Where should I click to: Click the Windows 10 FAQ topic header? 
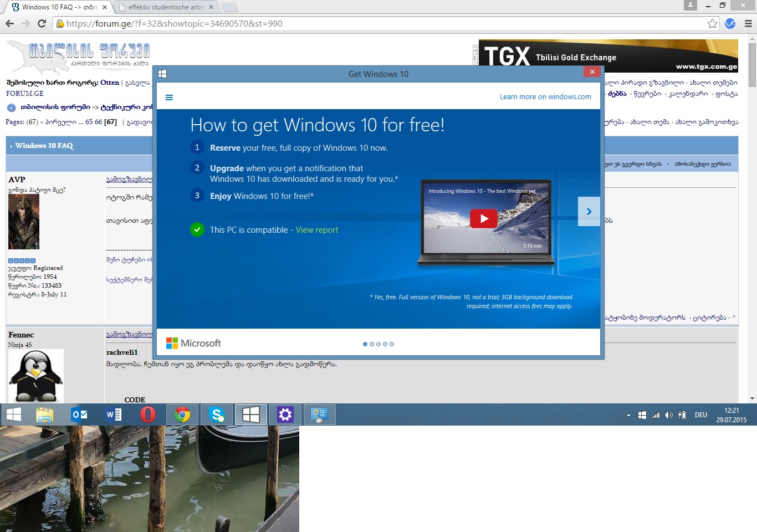point(44,146)
